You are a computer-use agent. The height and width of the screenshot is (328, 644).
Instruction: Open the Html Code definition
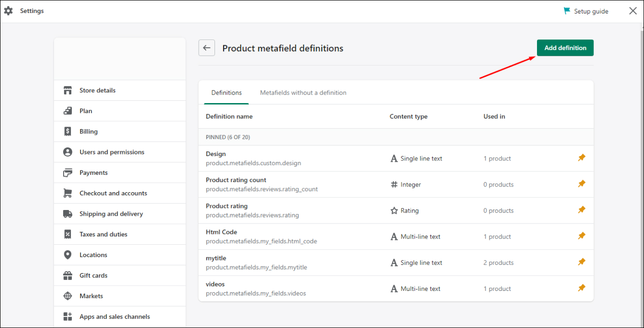click(396, 236)
